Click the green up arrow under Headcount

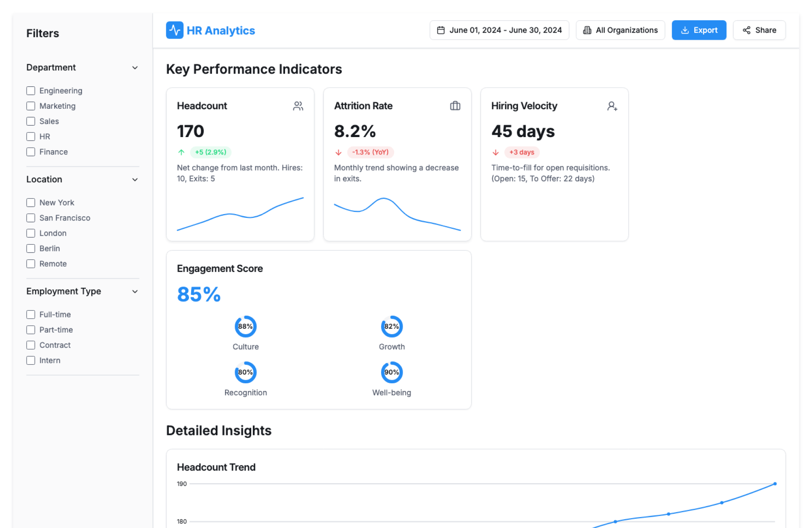pyautogui.click(x=181, y=152)
